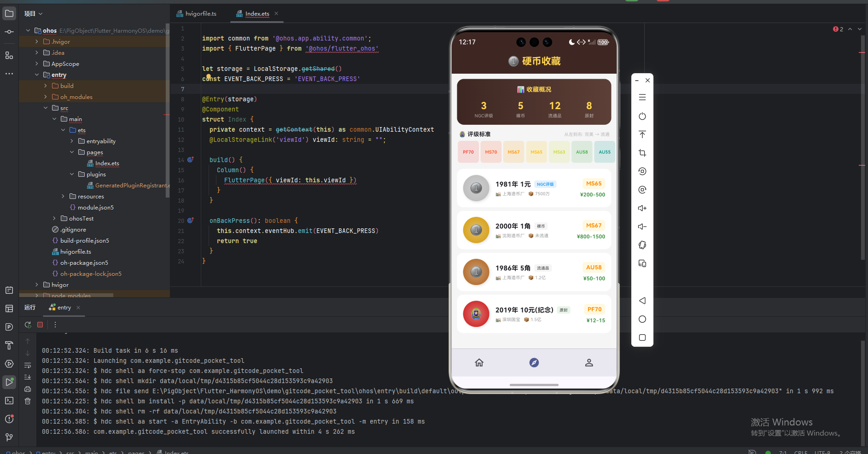Clear console output with trash icon

(x=28, y=401)
